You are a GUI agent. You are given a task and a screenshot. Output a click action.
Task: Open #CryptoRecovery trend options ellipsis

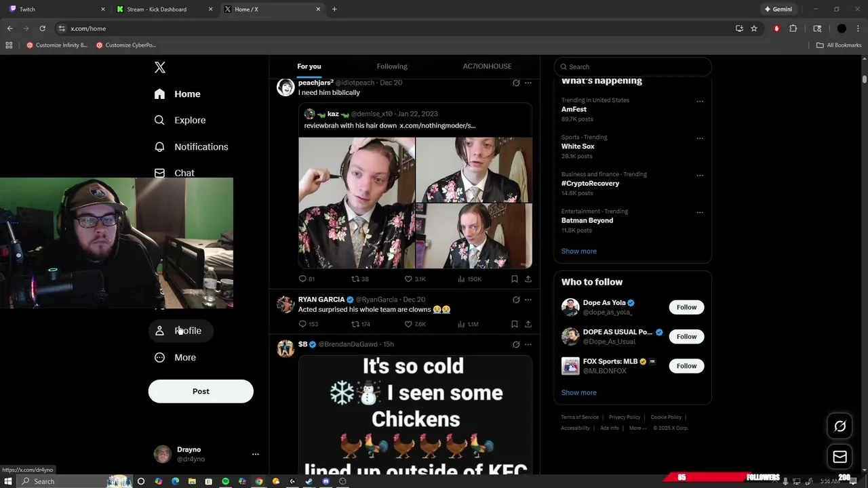coord(700,176)
